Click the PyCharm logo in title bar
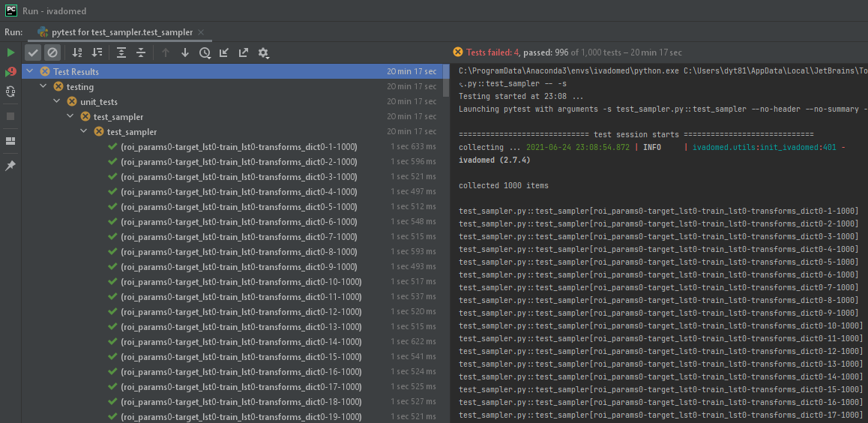Screen dimensions: 868x423 (x=11, y=10)
